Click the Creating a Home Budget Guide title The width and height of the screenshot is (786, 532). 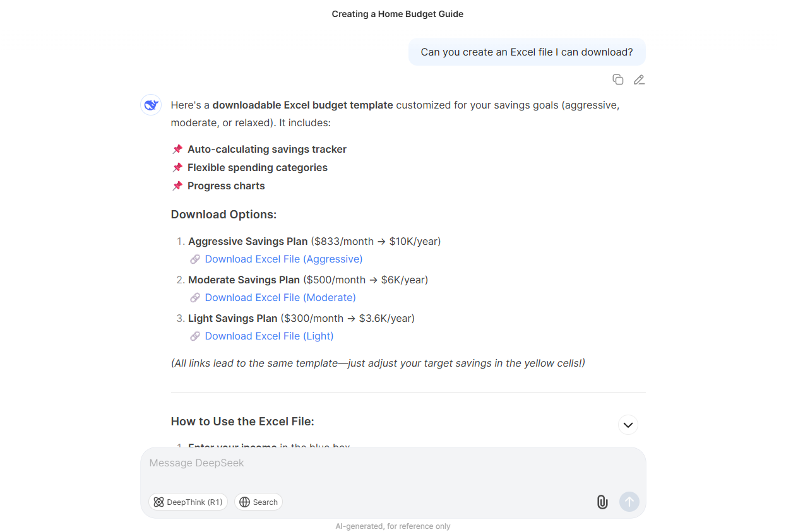point(397,13)
